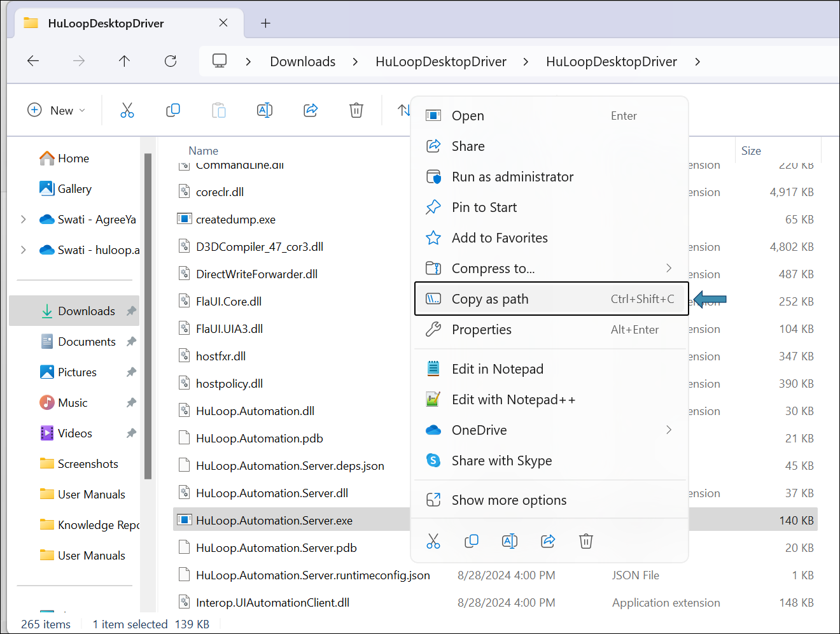840x634 pixels.
Task: Click the Copy icon in the context menu
Action: (472, 541)
